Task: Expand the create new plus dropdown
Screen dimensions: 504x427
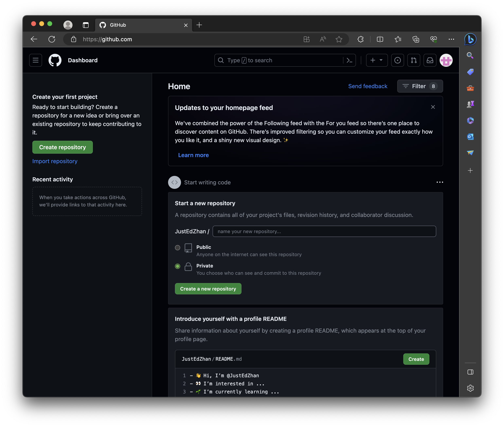Action: 377,60
